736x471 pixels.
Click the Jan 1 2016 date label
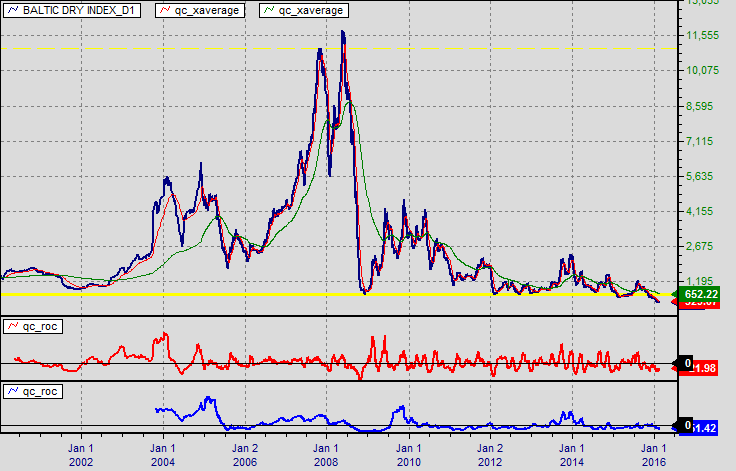coord(654,455)
